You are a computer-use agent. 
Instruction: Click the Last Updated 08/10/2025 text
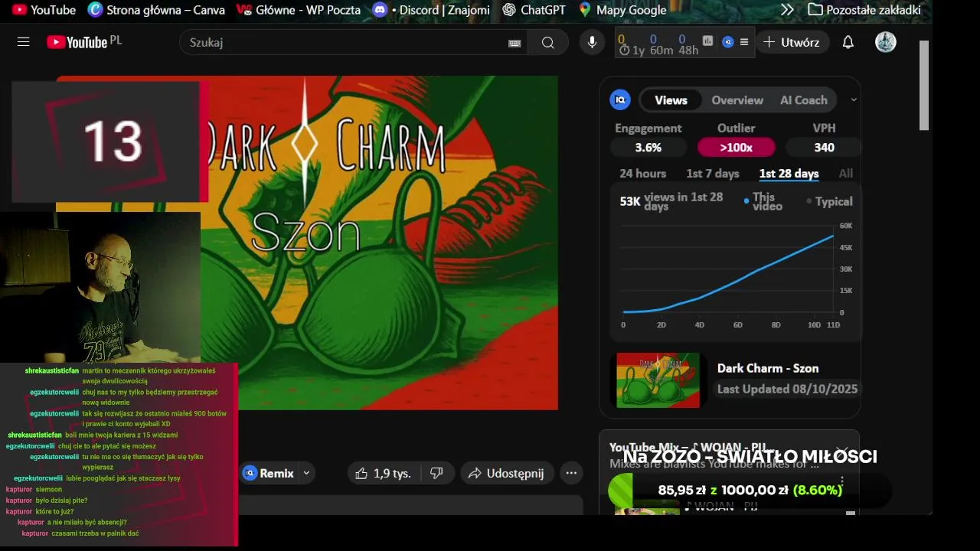(x=787, y=389)
